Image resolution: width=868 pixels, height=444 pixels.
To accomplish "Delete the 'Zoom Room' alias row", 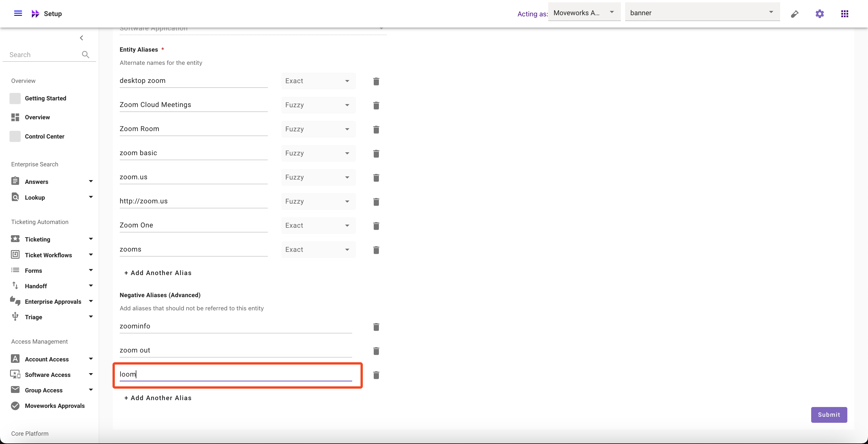I will [x=376, y=130].
